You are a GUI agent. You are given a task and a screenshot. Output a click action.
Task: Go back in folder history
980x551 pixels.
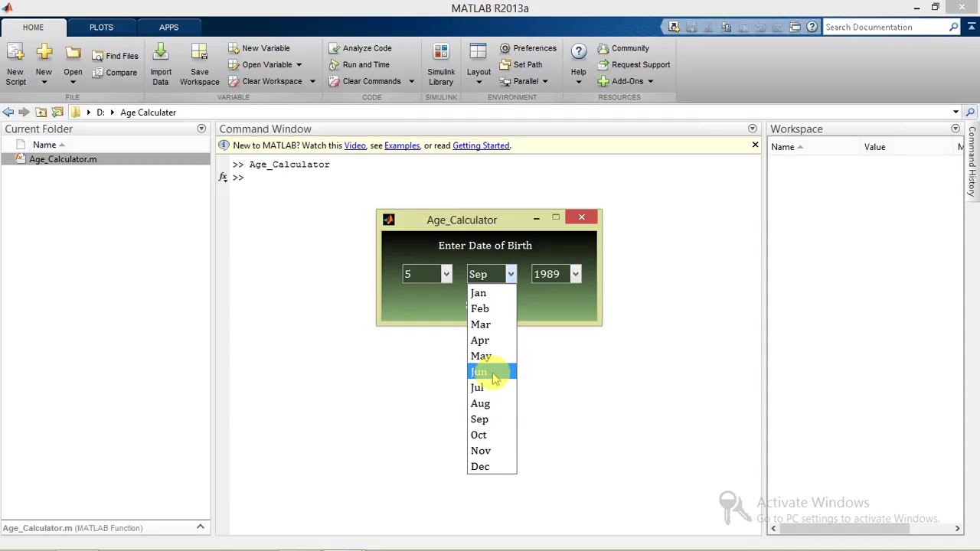coord(8,112)
